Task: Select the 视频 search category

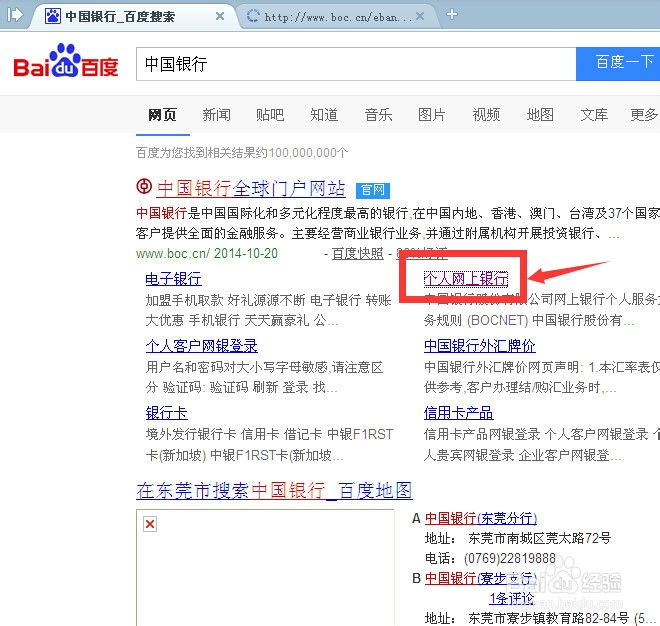Action: tap(486, 115)
